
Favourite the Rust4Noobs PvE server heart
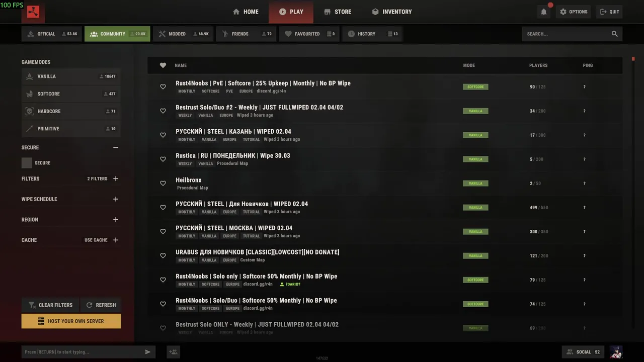tap(163, 87)
